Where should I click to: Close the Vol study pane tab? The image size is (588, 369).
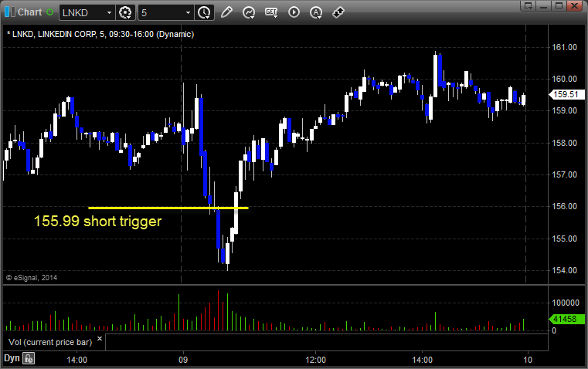(100, 339)
